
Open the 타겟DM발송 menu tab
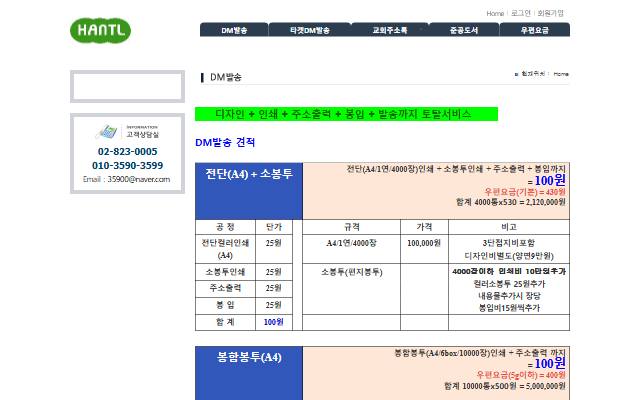click(x=310, y=30)
